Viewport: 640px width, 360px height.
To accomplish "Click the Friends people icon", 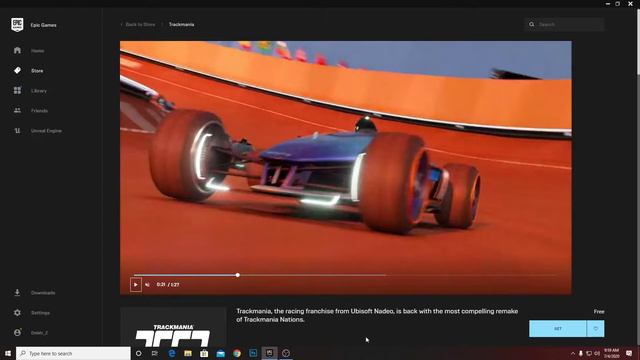I will click(17, 111).
